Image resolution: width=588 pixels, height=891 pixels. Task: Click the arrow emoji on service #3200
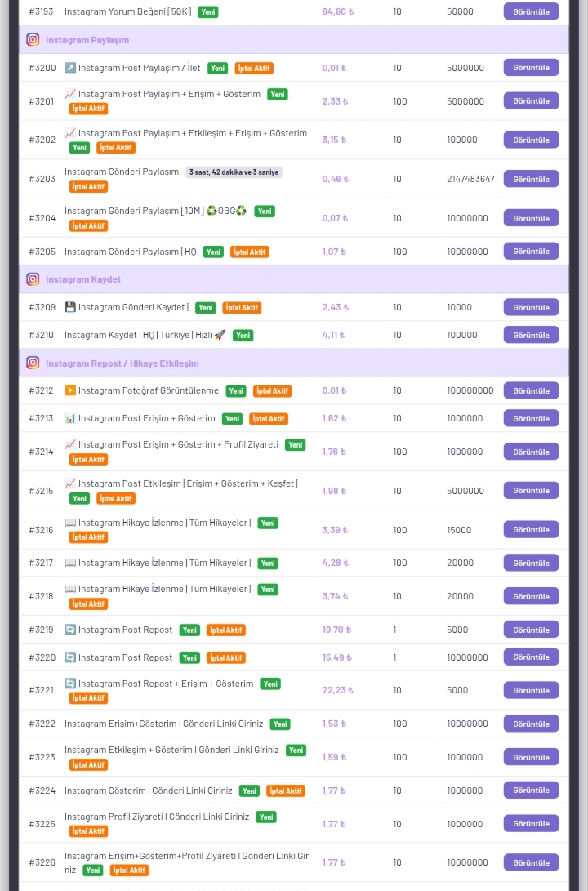(70, 68)
